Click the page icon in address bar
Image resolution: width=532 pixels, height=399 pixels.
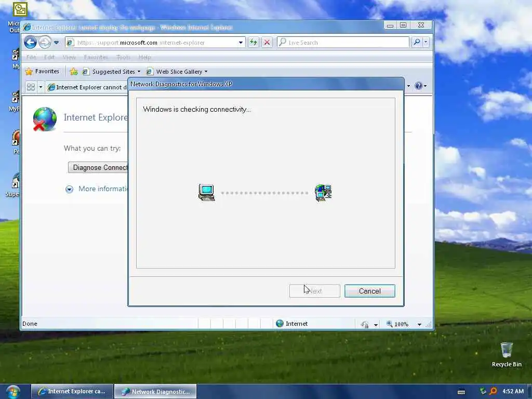(70, 43)
